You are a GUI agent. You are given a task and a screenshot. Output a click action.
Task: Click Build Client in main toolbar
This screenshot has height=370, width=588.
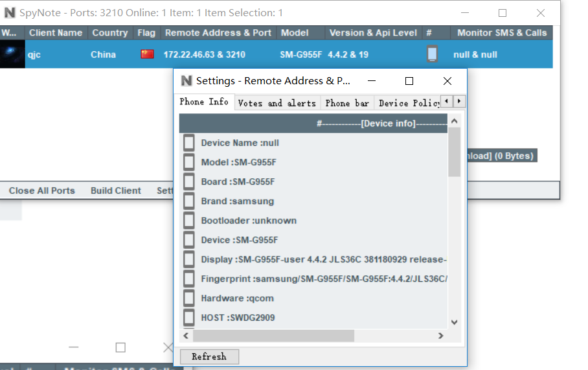click(x=116, y=191)
